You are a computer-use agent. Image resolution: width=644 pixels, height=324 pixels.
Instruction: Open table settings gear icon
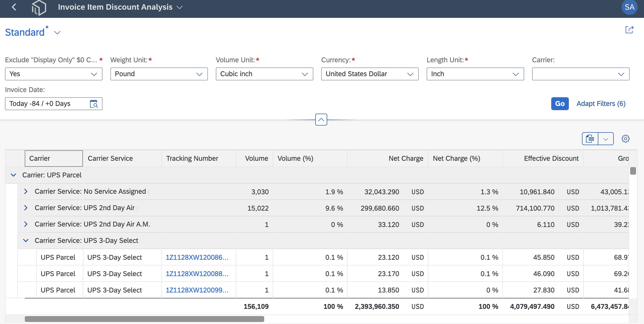click(x=625, y=139)
